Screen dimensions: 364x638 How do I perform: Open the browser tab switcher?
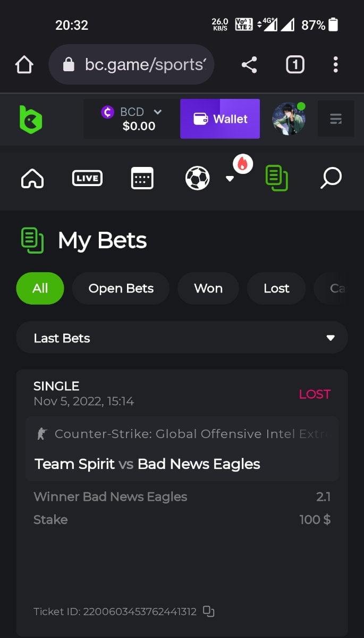pyautogui.click(x=295, y=65)
